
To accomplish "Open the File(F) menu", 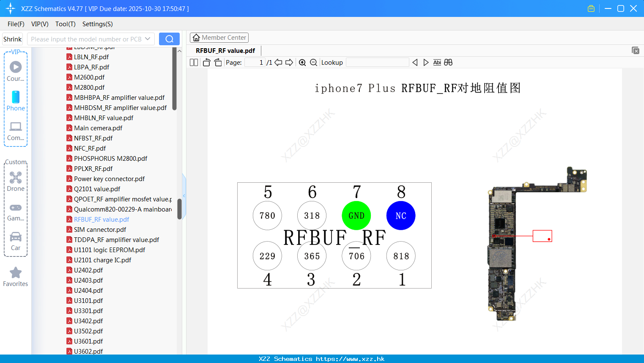I will pos(16,24).
